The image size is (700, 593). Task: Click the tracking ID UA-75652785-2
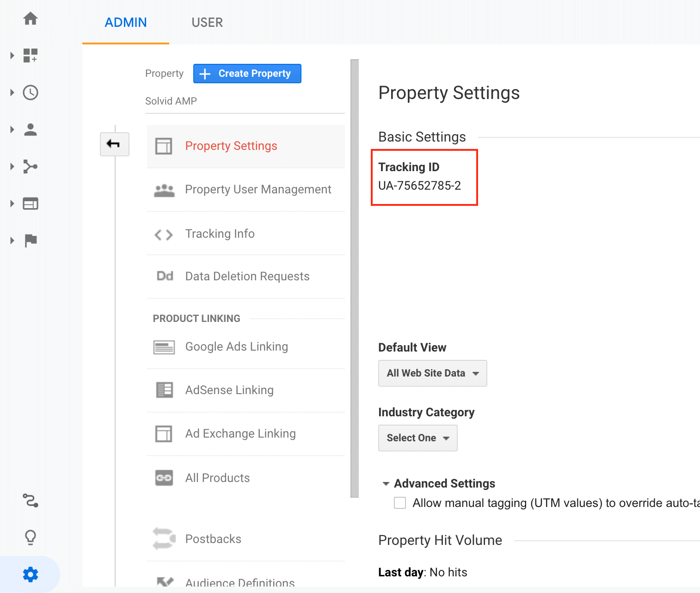[419, 186]
